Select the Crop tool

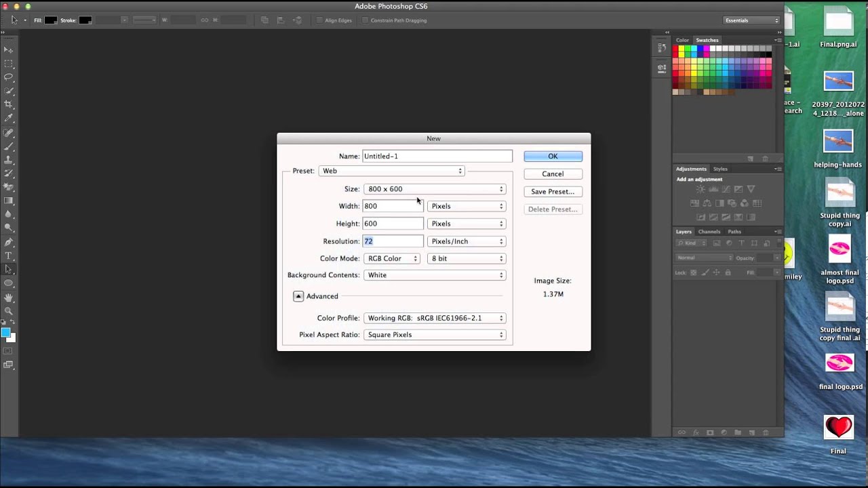tap(9, 104)
